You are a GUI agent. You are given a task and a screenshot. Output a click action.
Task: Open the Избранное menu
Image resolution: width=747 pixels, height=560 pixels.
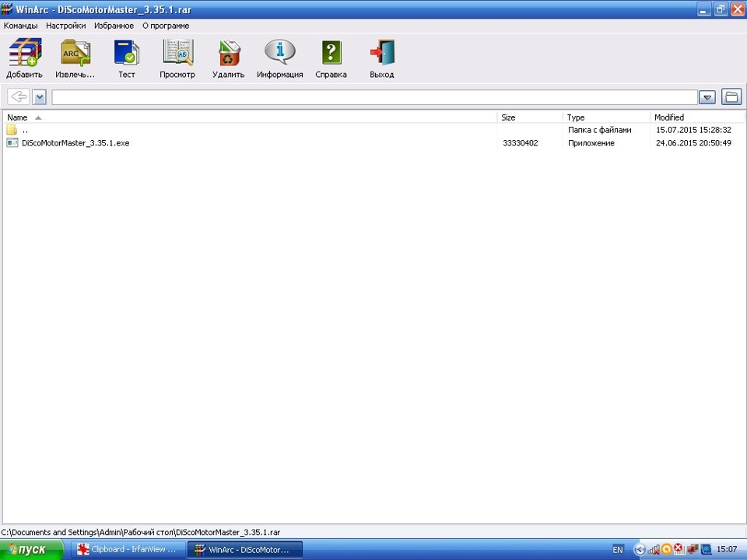(114, 26)
